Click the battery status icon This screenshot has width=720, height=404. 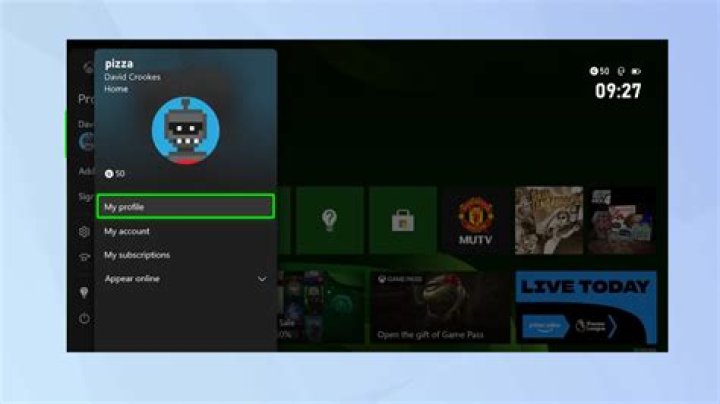click(636, 71)
